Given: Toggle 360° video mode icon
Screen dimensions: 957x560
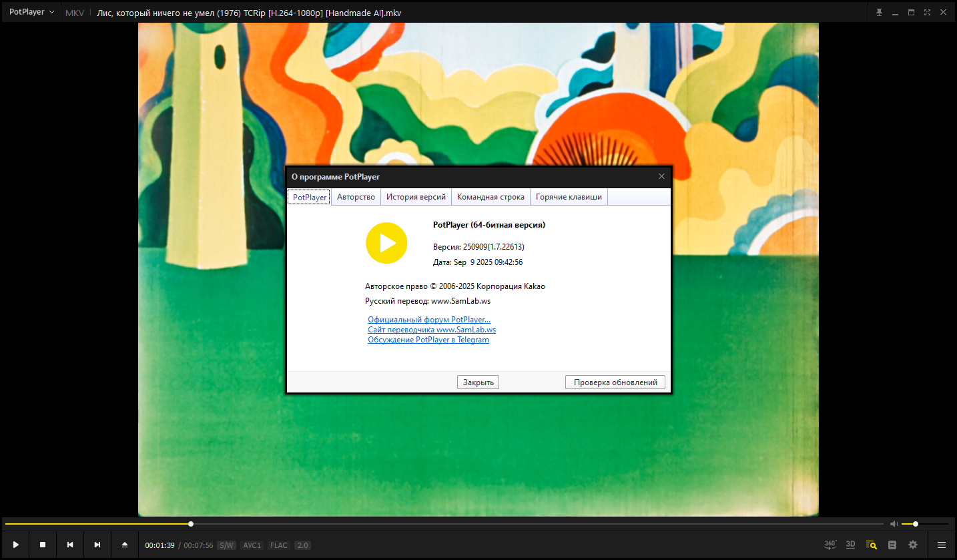Looking at the screenshot, I should point(830,545).
